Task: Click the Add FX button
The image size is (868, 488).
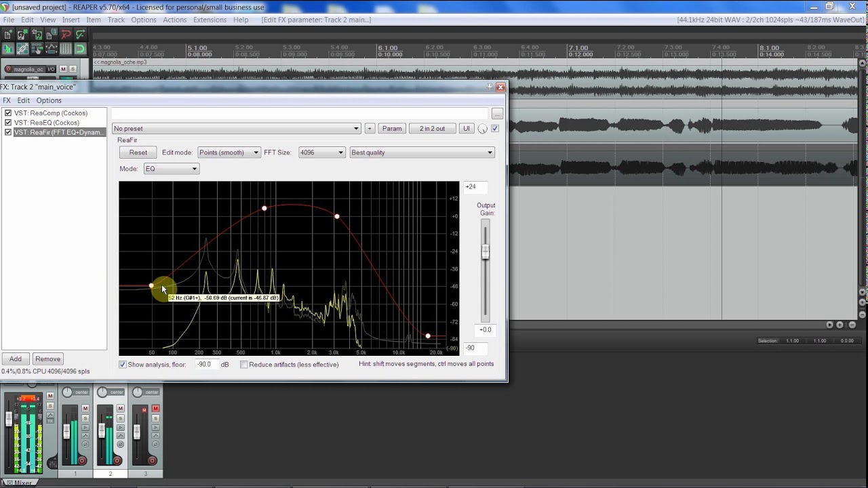Action: [x=16, y=359]
